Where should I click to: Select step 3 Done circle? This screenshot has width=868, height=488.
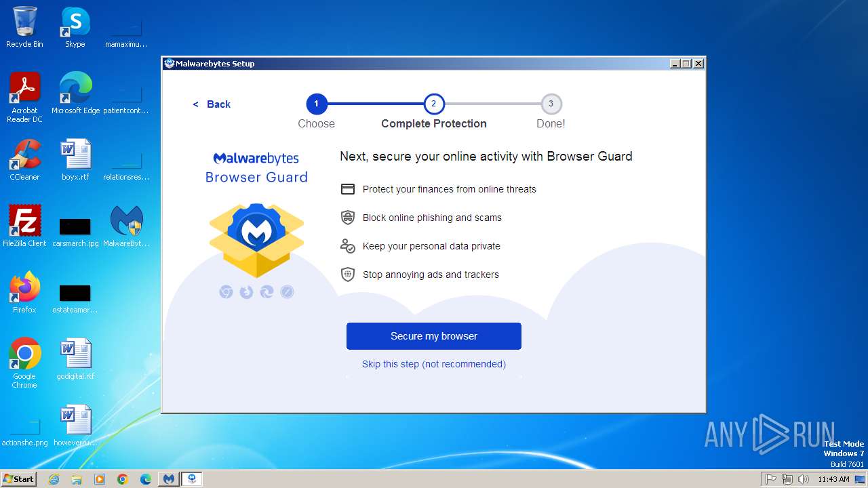coord(551,104)
